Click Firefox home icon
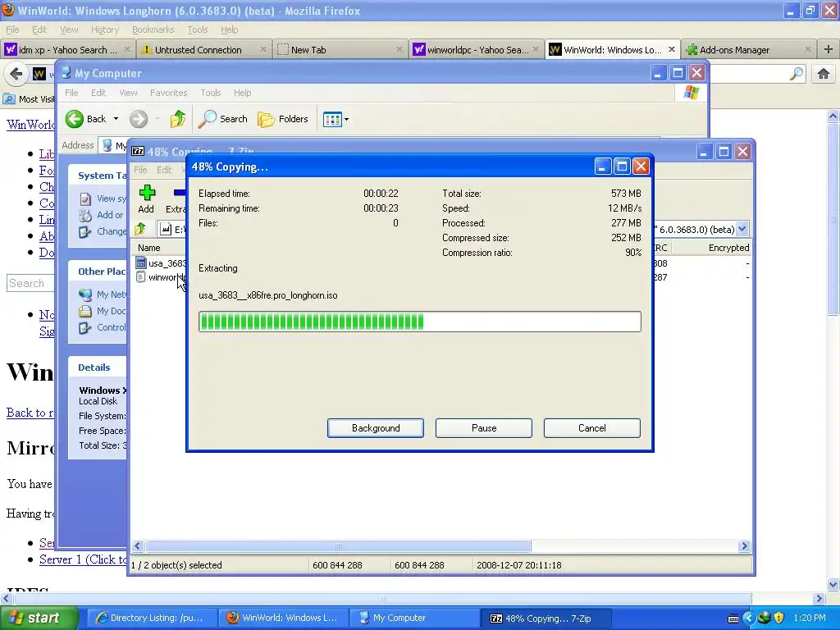840x630 pixels. (824, 73)
